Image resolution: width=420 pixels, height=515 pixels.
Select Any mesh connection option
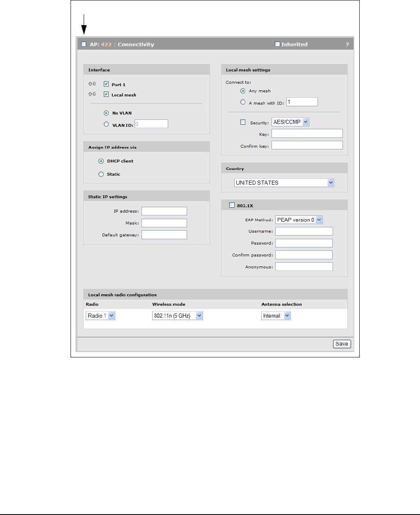click(x=243, y=91)
